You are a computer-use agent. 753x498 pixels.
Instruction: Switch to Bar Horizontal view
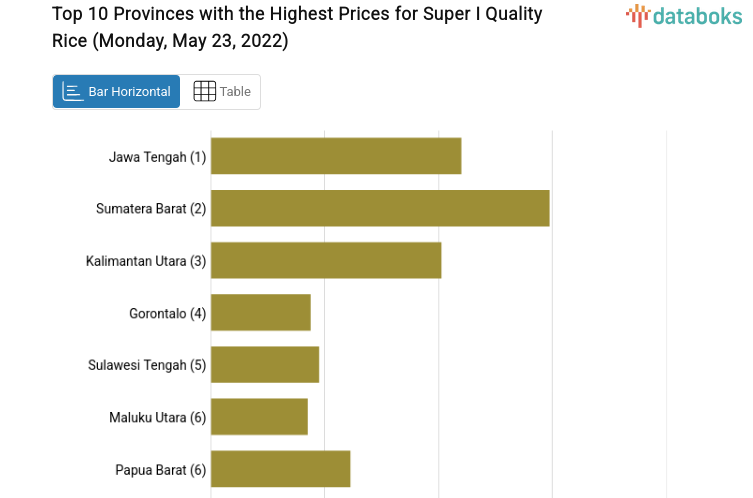click(x=116, y=92)
